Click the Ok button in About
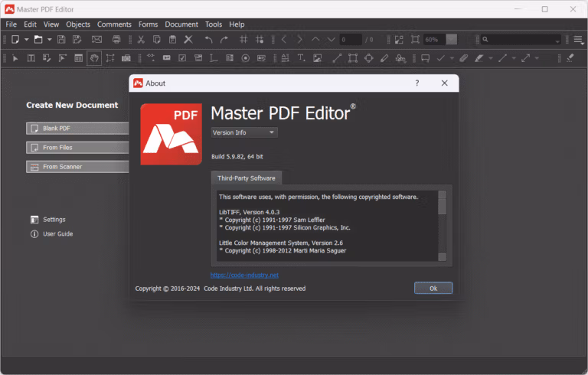Screen dimensions: 588x375 pyautogui.click(x=433, y=288)
